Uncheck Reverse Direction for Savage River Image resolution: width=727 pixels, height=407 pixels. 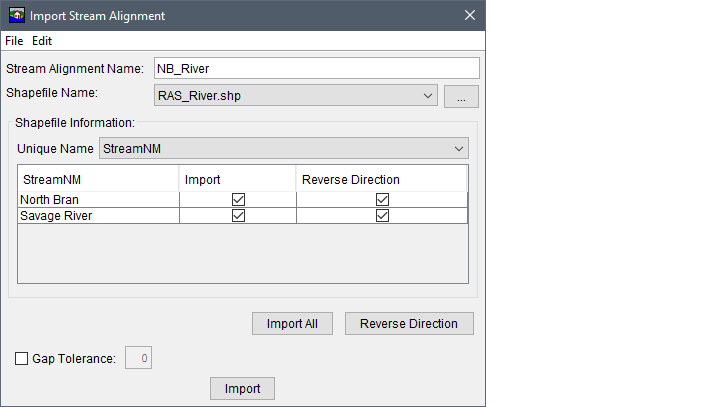coord(382,215)
